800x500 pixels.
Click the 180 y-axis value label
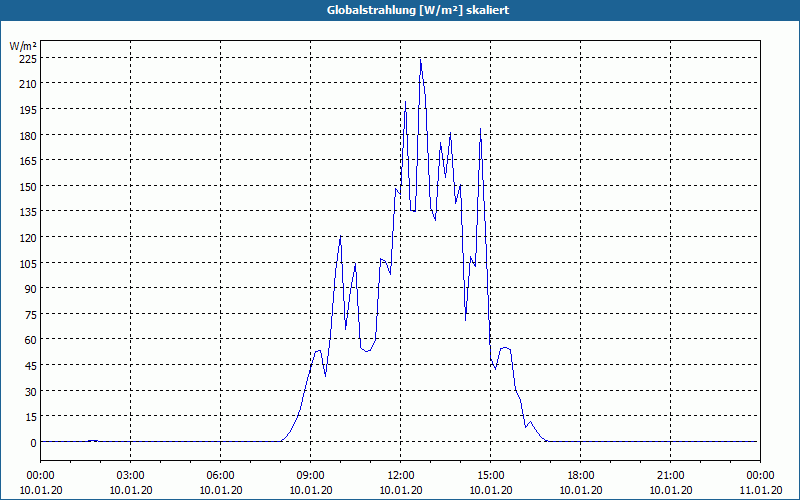(x=28, y=136)
